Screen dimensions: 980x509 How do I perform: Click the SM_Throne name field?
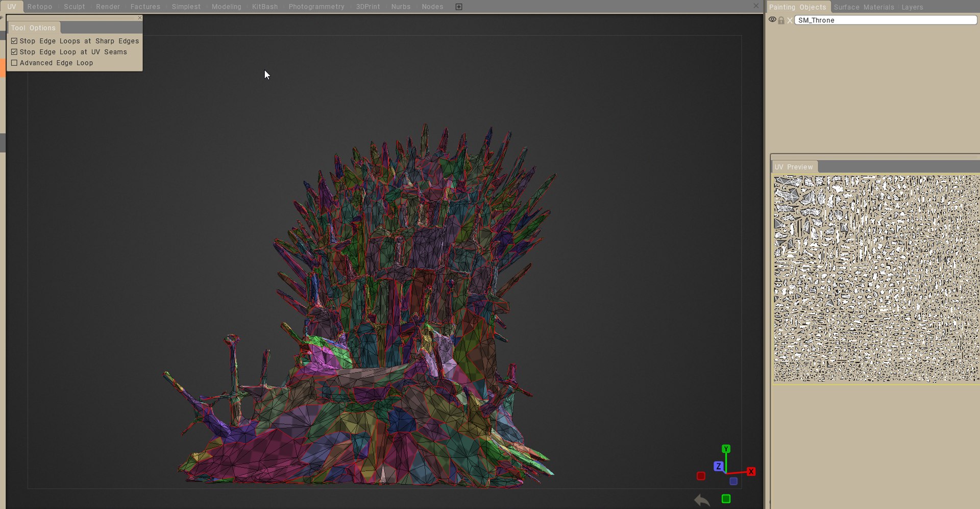pyautogui.click(x=886, y=20)
